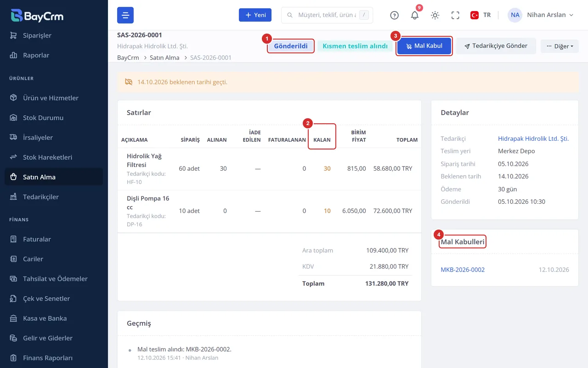
Task: Click the Tahsilat ve Ödemeler icon
Action: pos(14,279)
